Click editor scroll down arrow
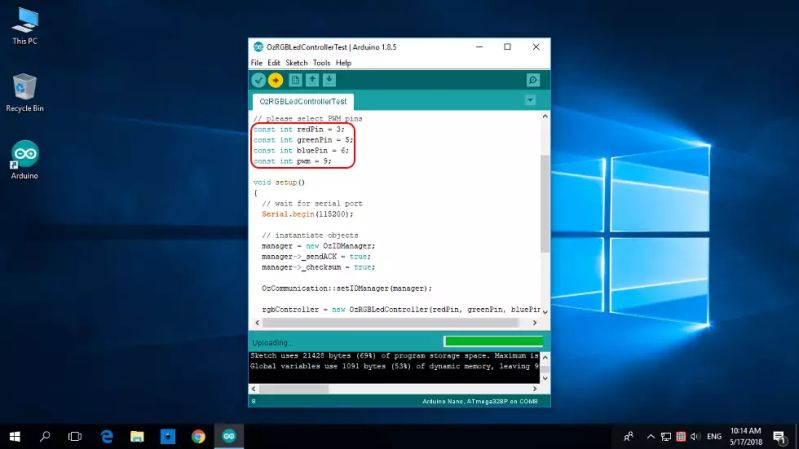 (x=545, y=312)
